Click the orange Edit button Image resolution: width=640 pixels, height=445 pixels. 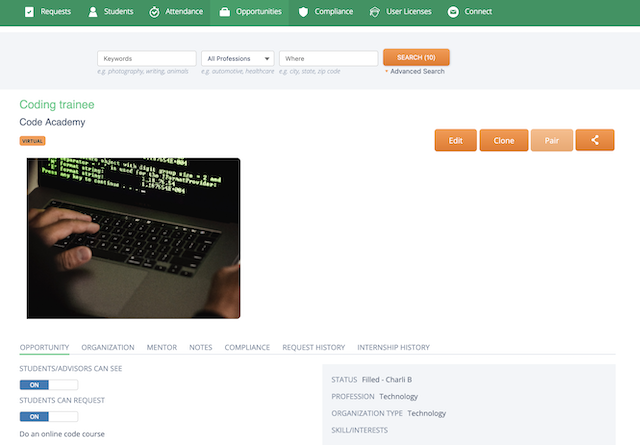point(455,141)
